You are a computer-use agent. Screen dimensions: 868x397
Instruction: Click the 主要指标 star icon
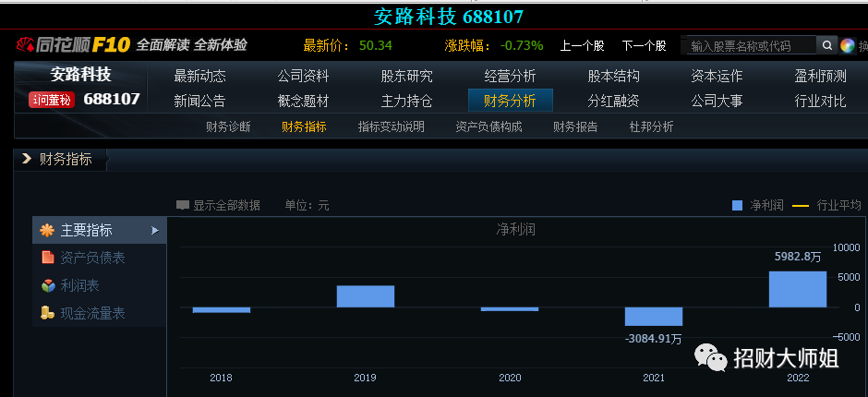click(47, 230)
